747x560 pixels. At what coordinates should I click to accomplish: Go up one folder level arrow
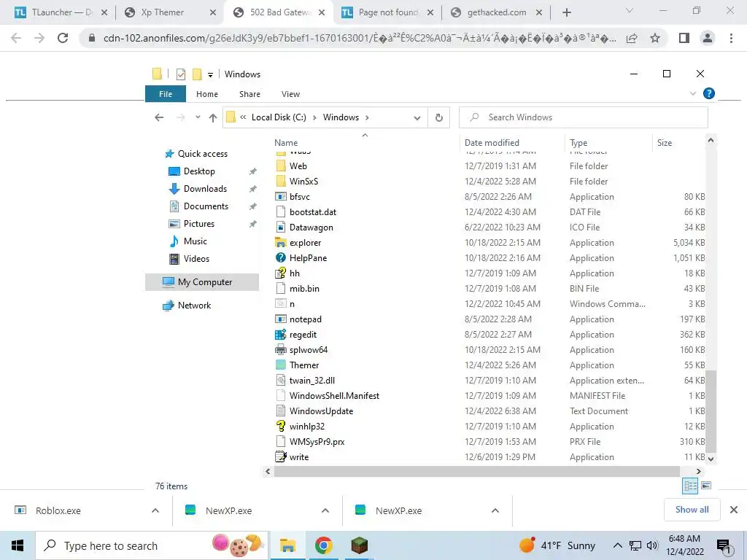click(213, 117)
